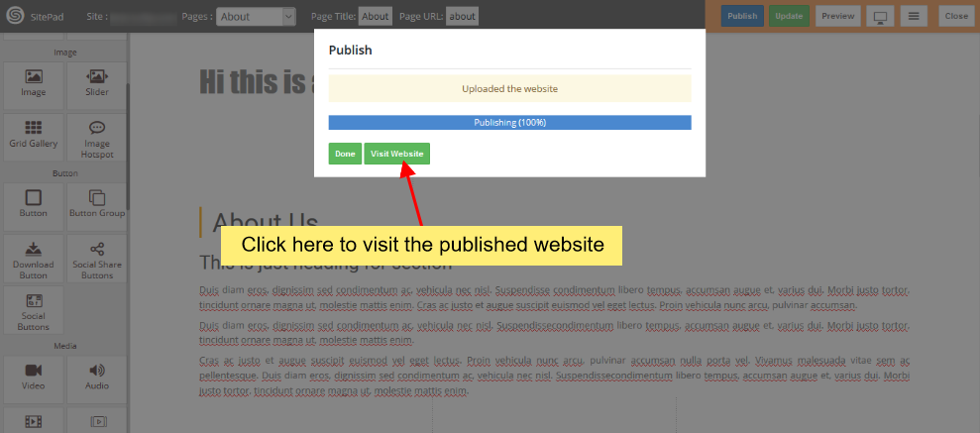The height and width of the screenshot is (433, 980).
Task: Click the blue Publish button
Action: (x=741, y=16)
